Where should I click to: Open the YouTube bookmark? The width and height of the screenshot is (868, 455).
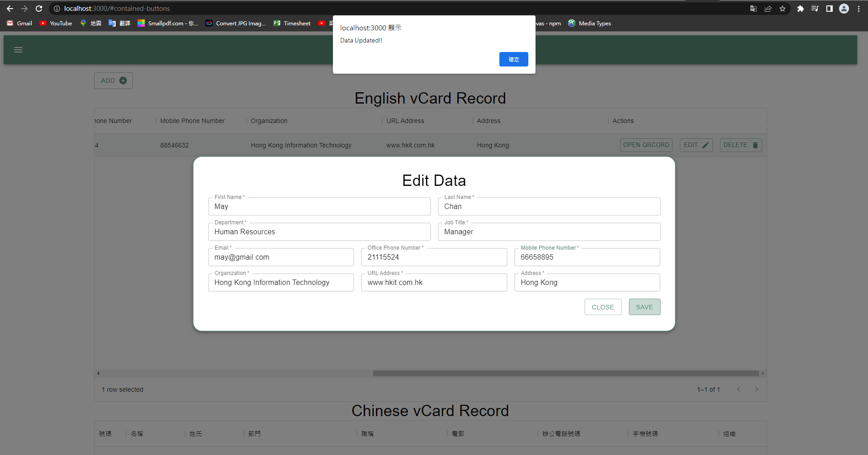tap(56, 23)
